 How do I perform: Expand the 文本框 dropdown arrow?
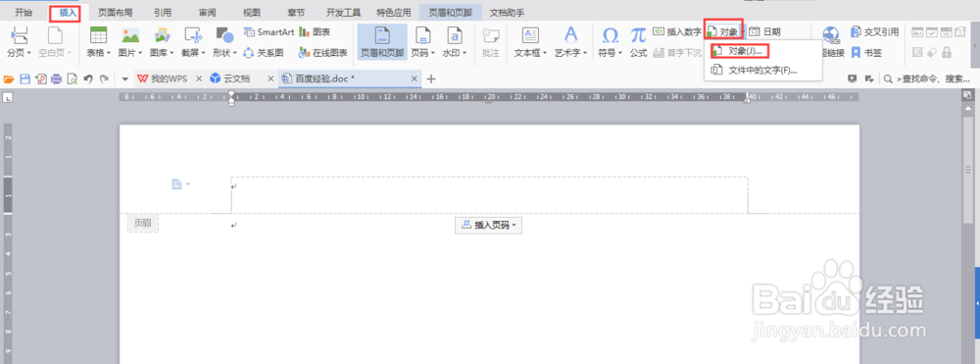544,53
